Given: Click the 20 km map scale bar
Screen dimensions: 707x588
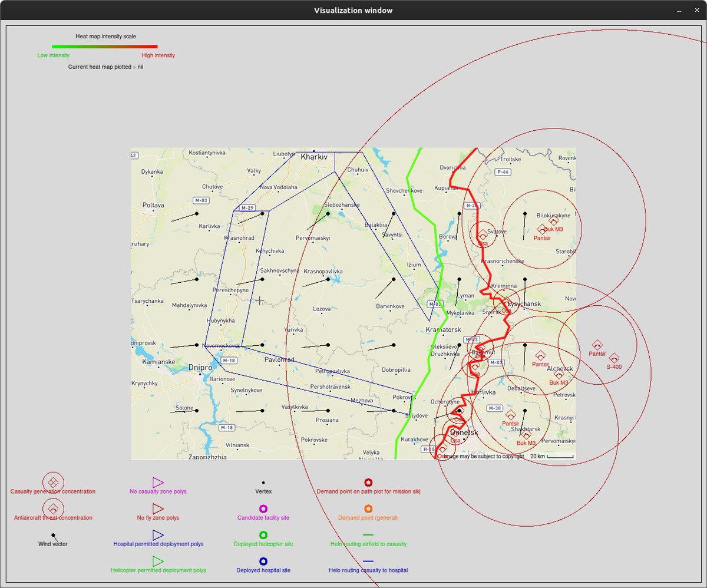Looking at the screenshot, I should [x=560, y=457].
